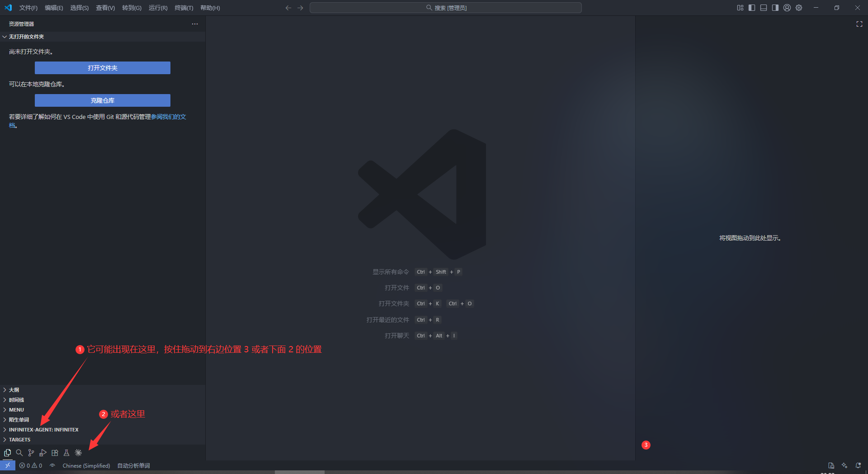Expand the 大纲 outline section
This screenshot has width=868, height=474.
[14, 390]
